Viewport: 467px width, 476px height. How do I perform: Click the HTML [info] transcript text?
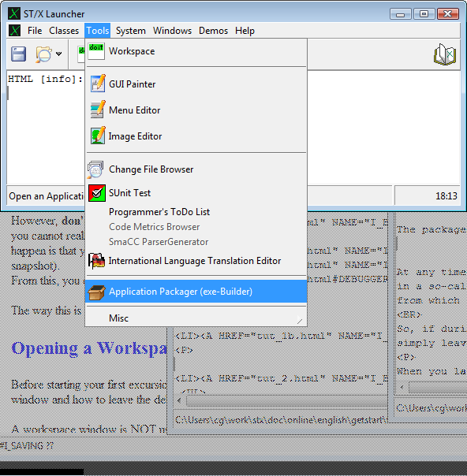pos(45,80)
